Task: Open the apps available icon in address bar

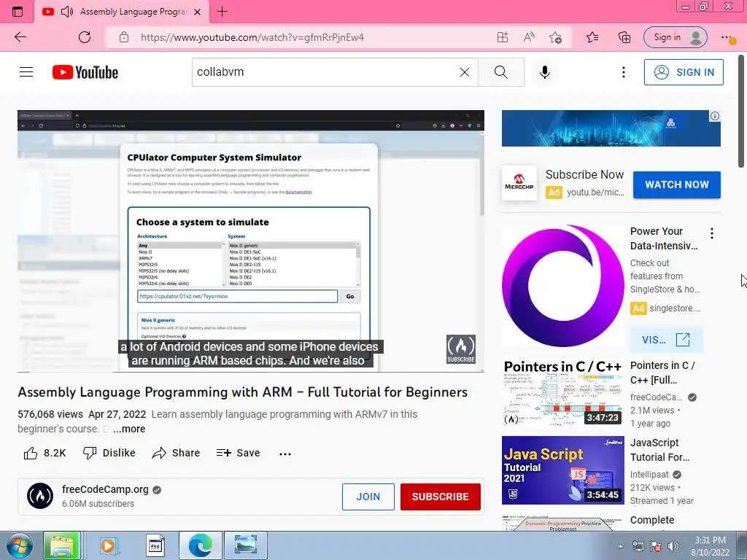Action: click(502, 37)
